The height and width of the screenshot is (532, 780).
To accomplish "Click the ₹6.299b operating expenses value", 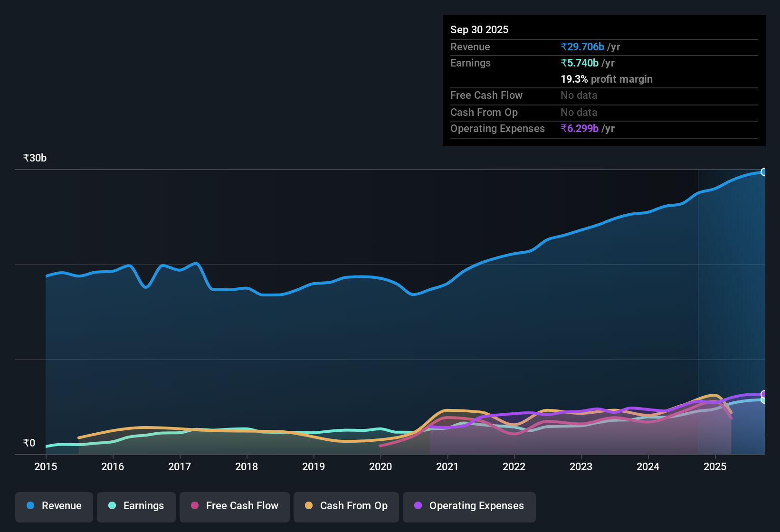I will tap(580, 128).
